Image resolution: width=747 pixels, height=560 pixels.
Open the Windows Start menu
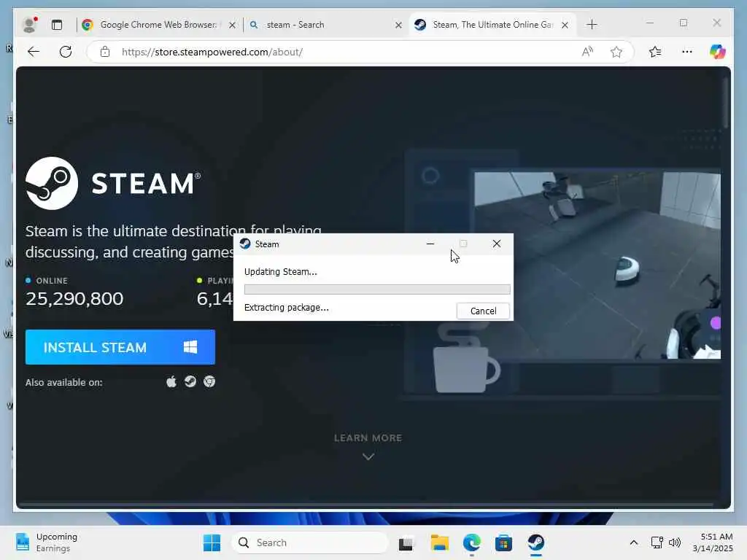click(212, 542)
